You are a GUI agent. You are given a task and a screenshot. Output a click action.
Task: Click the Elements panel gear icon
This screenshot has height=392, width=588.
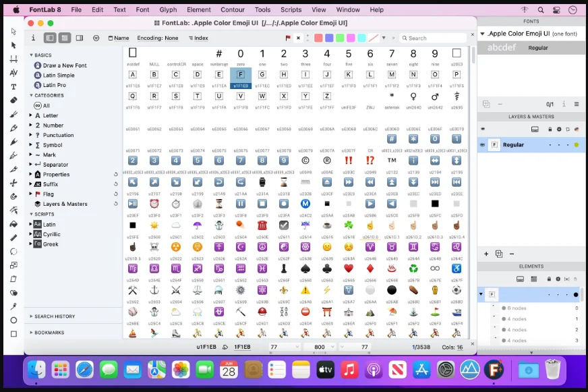click(x=558, y=279)
